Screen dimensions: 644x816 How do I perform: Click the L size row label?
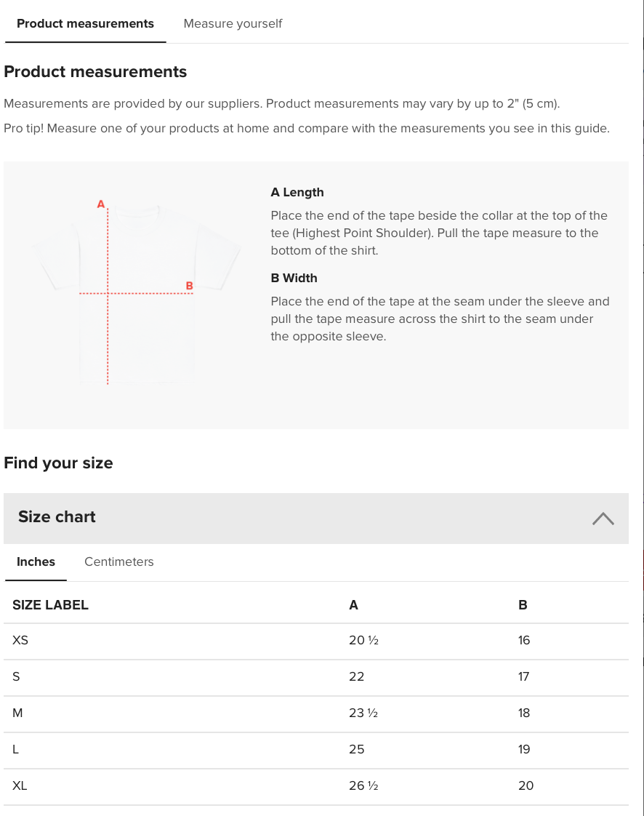tap(16, 750)
